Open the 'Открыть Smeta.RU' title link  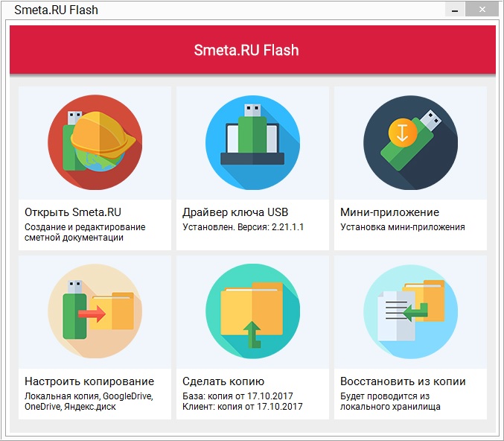(73, 212)
